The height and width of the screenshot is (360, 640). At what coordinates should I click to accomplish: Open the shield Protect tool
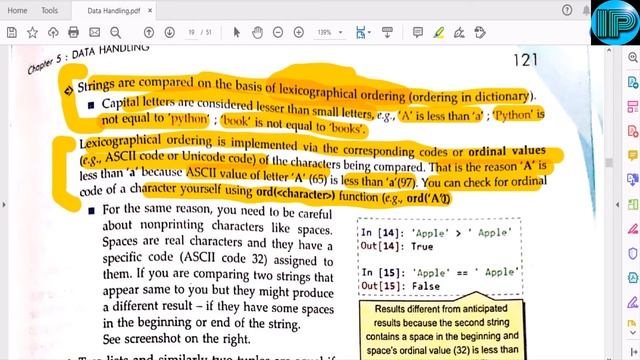point(633,253)
